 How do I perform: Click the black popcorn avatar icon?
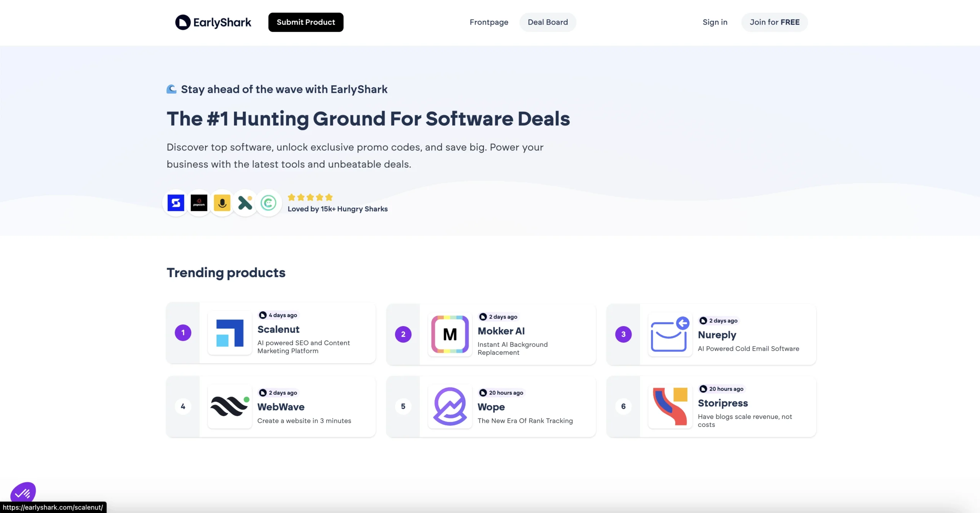(199, 203)
